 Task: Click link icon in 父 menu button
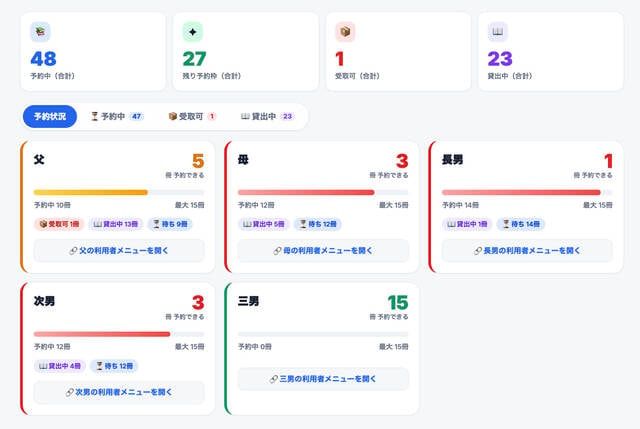click(73, 251)
